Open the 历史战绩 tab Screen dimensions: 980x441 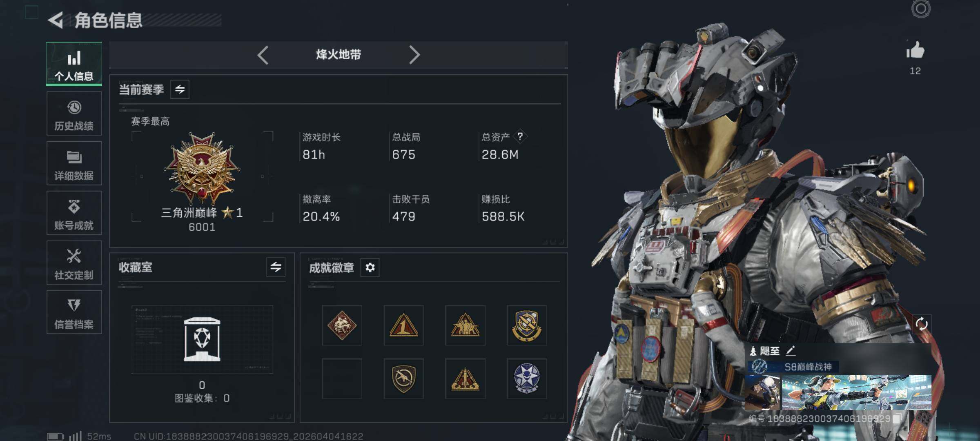click(74, 114)
